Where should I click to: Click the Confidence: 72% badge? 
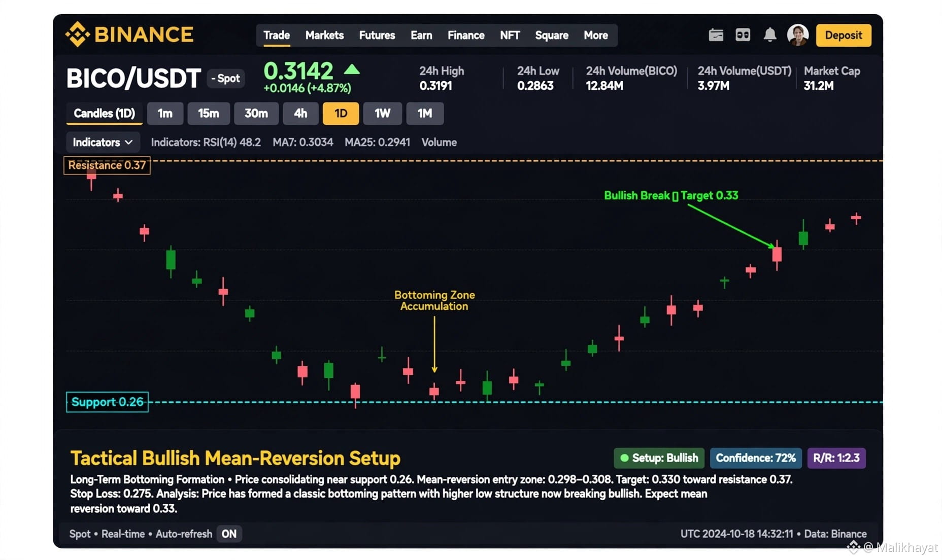756,458
